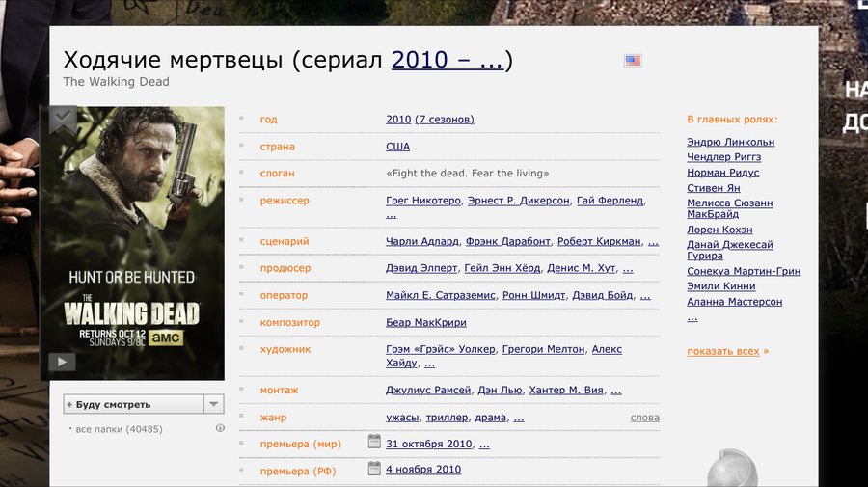Expand more directors ellipsis
Screen dimensions: 868x487
coord(392,215)
